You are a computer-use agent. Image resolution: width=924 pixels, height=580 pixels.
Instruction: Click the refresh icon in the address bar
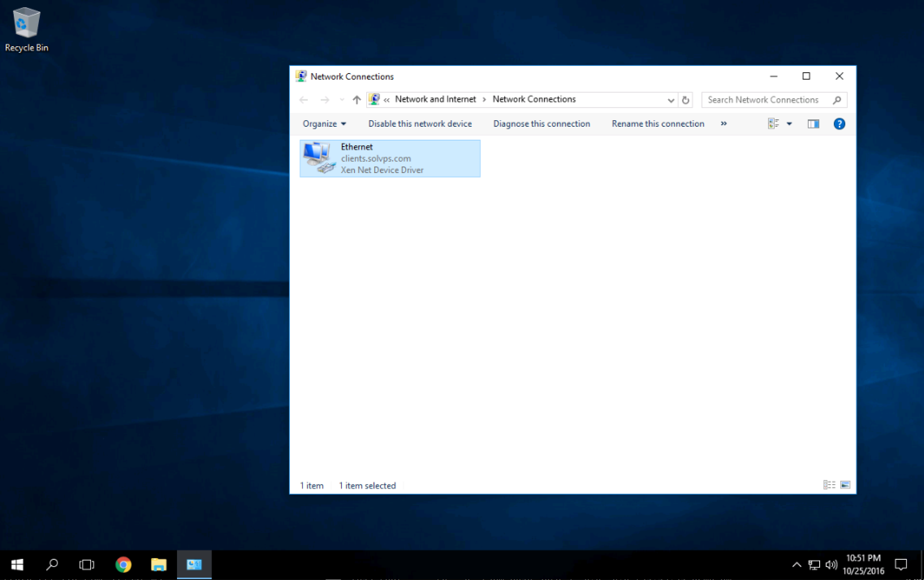685,100
